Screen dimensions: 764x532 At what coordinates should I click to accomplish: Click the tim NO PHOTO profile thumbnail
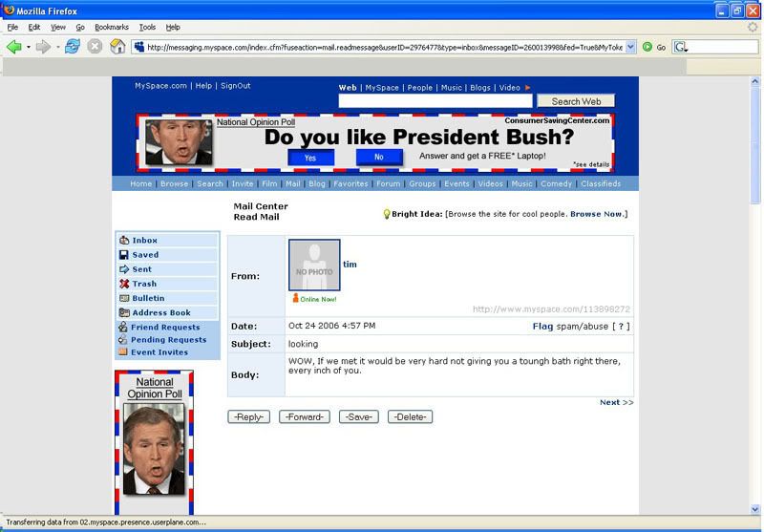(314, 265)
